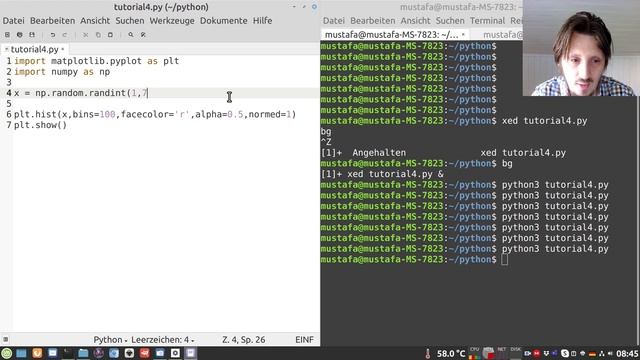Image resolution: width=640 pixels, height=360 pixels.
Task: Close the tutorial4.py tab
Action: (x=63, y=49)
